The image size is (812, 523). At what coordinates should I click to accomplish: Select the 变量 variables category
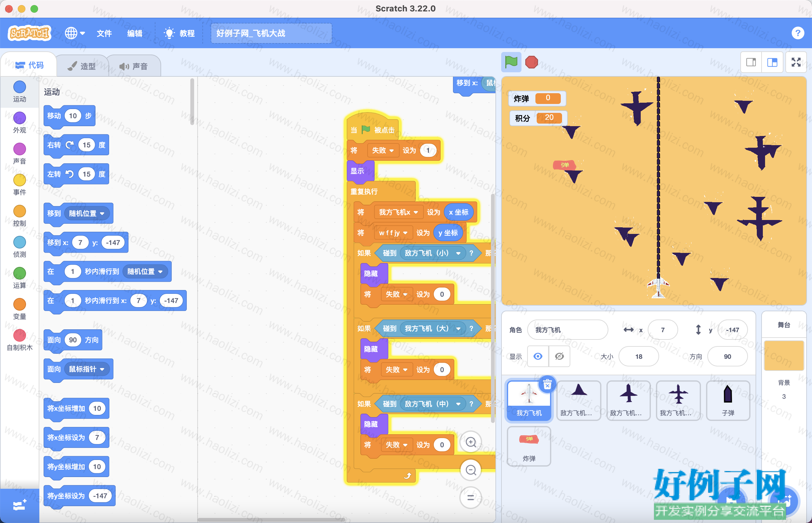pos(20,309)
